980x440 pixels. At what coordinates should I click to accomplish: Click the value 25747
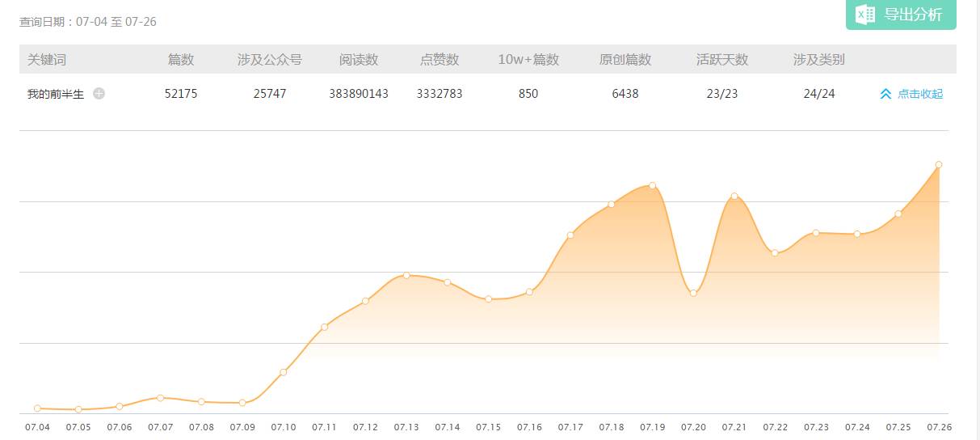[270, 94]
